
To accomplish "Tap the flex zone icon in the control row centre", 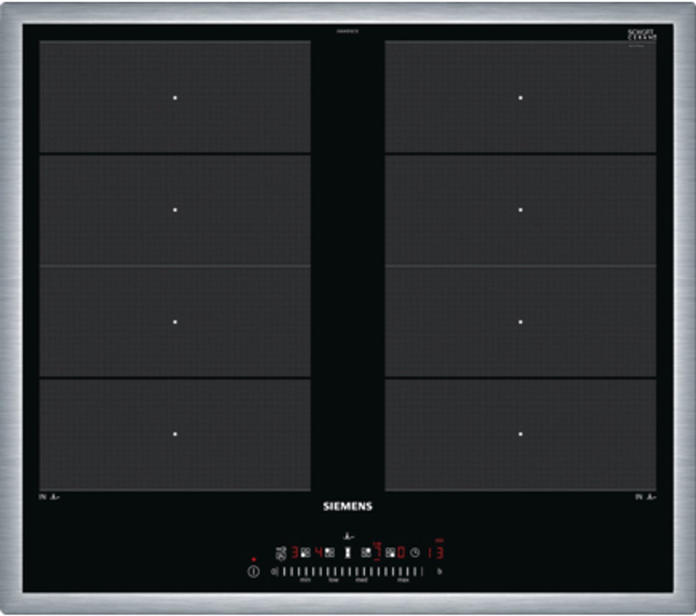I will (x=347, y=553).
